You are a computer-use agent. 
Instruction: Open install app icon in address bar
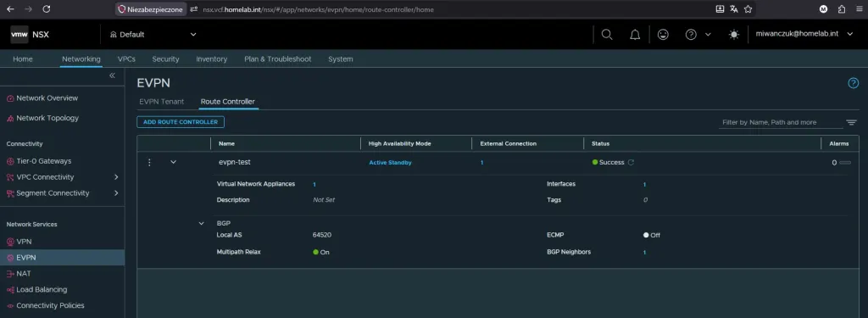coord(720,8)
